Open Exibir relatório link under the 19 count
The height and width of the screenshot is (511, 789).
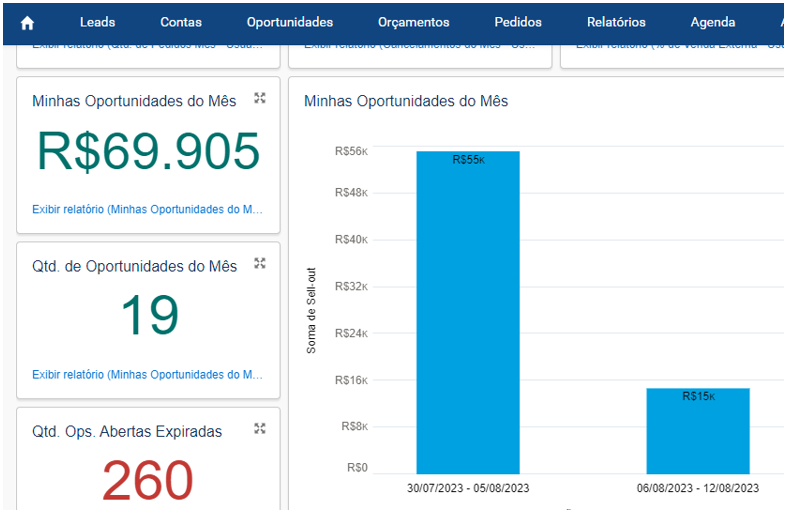click(x=147, y=374)
